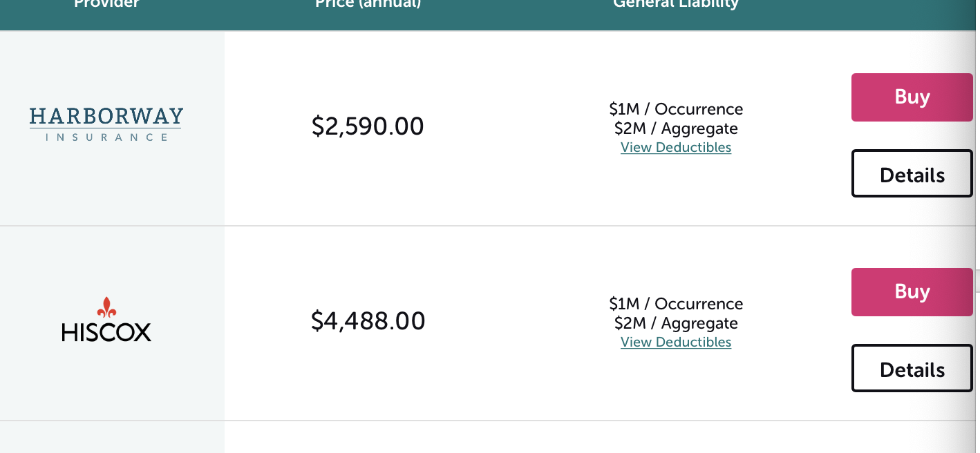Viewport: 980px width, 453px height.
Task: Click the Provider column header
Action: [x=106, y=4]
